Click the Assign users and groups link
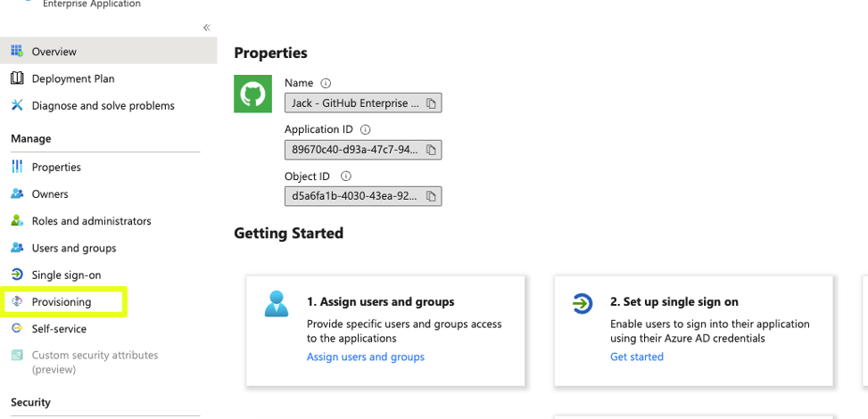 point(366,357)
